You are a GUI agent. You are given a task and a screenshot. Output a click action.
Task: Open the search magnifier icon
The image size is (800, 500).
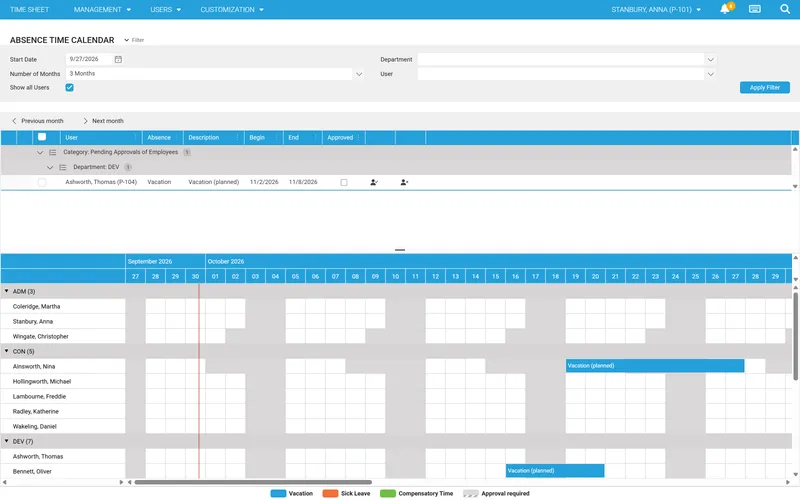pyautogui.click(x=785, y=9)
